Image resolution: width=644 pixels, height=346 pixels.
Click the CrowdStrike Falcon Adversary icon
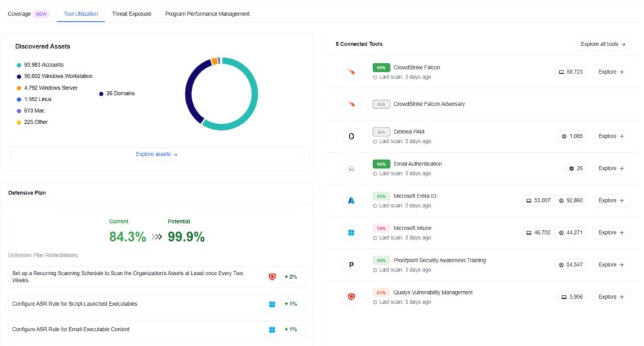click(351, 104)
